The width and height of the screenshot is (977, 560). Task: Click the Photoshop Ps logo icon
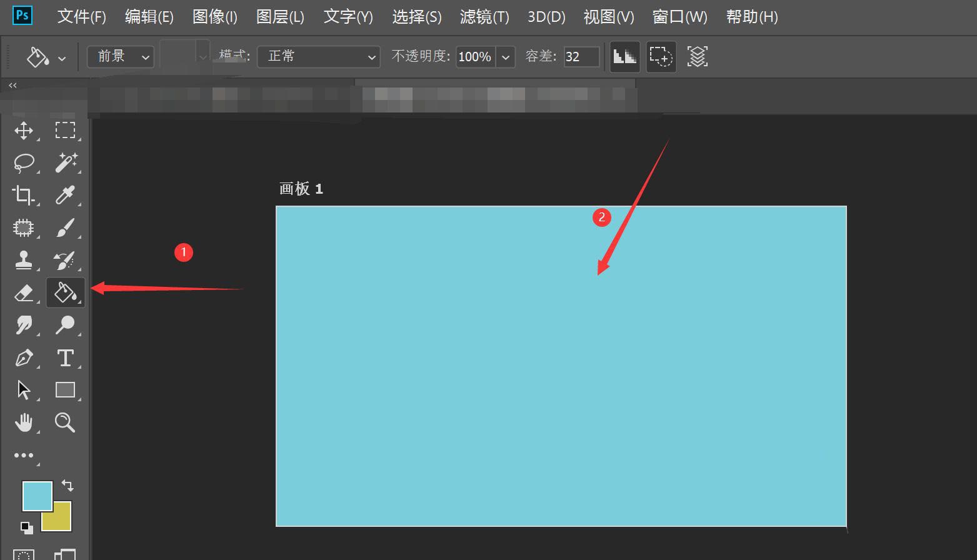click(x=23, y=15)
